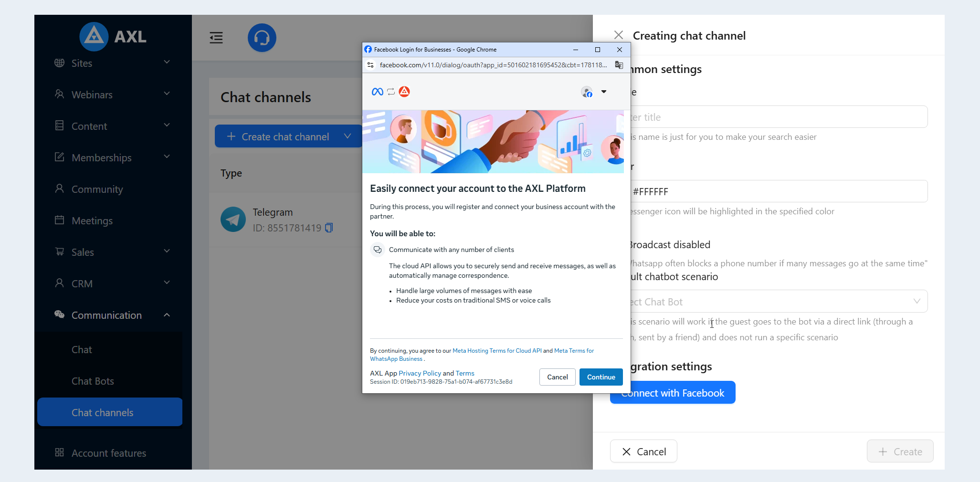Click the Telegram channel name text

coord(273,212)
